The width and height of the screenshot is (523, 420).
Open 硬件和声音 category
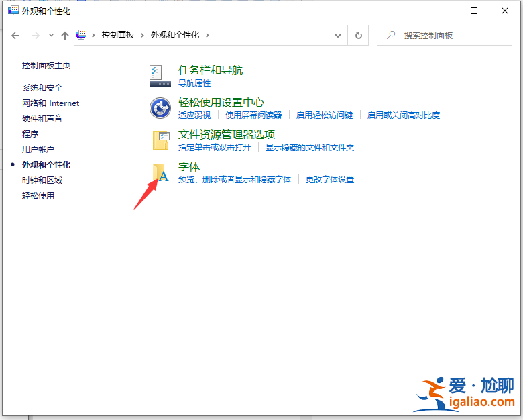(42, 118)
